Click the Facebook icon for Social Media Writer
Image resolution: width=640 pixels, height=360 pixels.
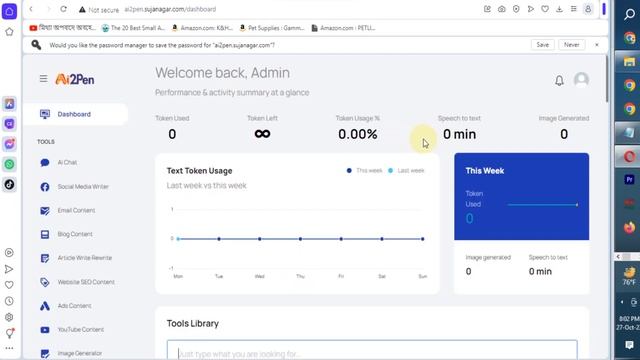[45, 187]
